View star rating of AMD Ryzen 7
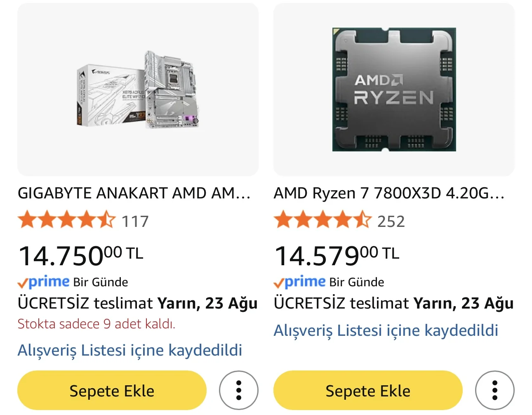The image size is (532, 415). coord(322,220)
